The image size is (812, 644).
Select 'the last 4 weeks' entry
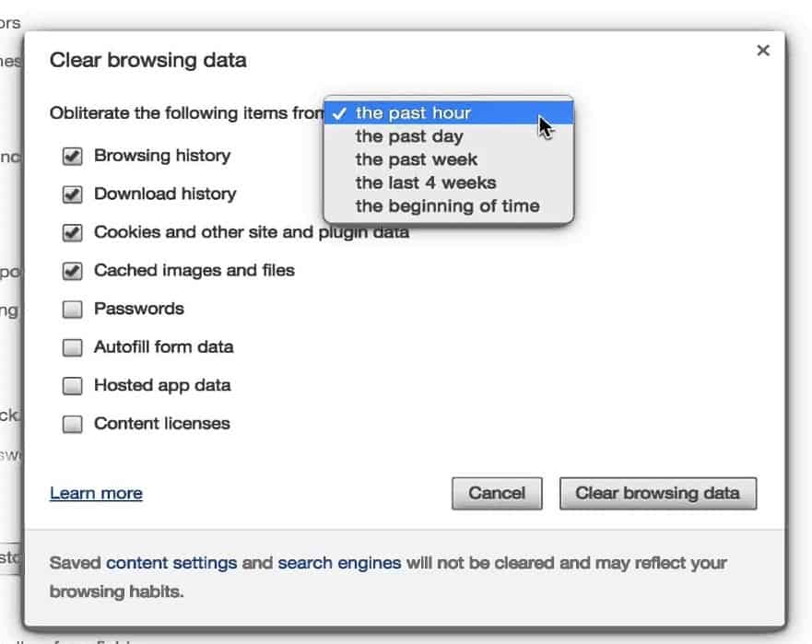(426, 182)
